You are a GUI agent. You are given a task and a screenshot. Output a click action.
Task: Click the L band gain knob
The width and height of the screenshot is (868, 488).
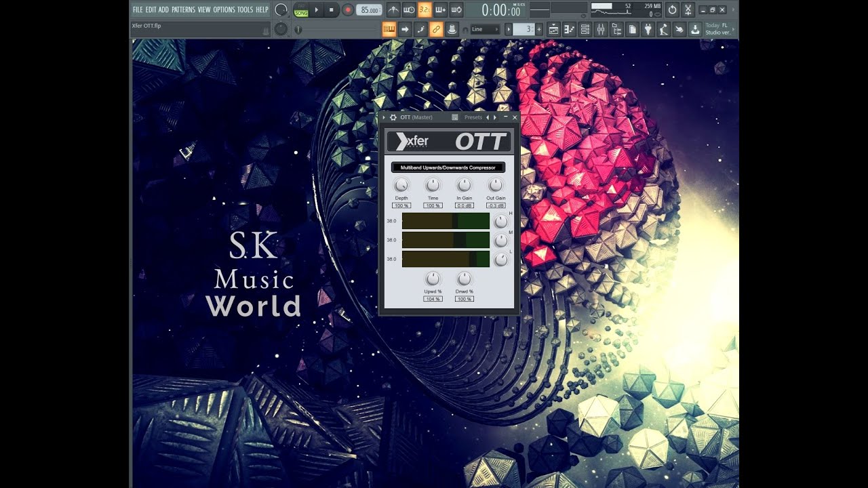500,260
